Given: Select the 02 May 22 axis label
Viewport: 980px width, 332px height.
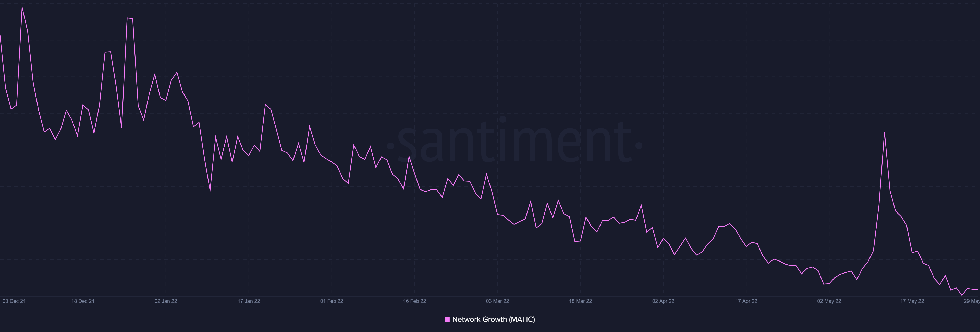Looking at the screenshot, I should (x=829, y=301).
